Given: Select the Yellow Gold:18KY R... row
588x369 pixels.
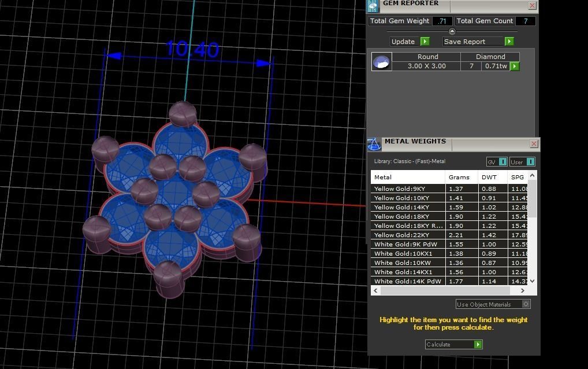Looking at the screenshot, I should click(x=449, y=226).
